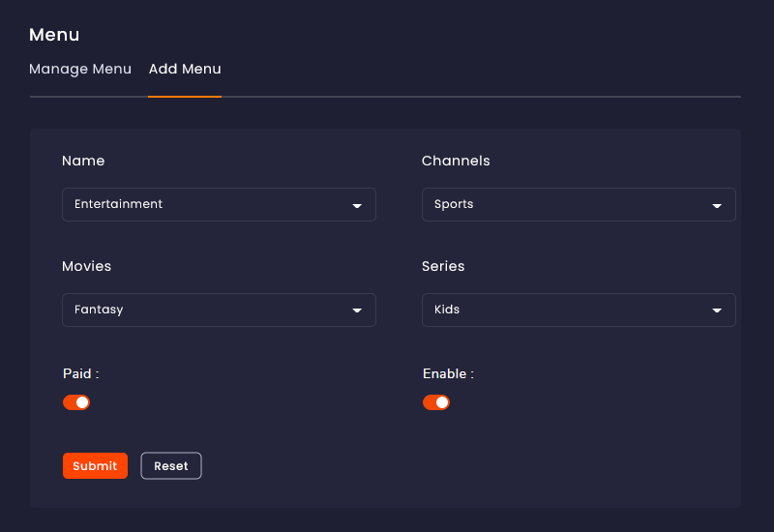Expand the Channels dropdown showing Sports
This screenshot has height=532, width=774.
coord(579,204)
